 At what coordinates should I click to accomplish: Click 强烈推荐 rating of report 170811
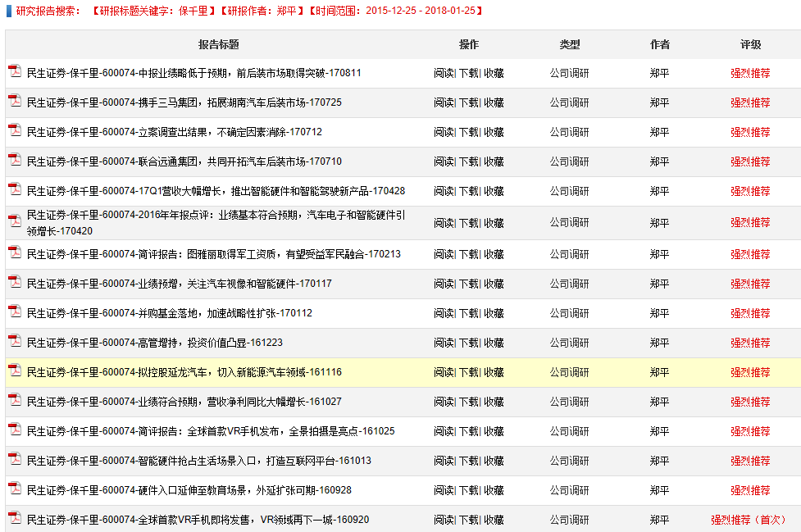click(750, 74)
